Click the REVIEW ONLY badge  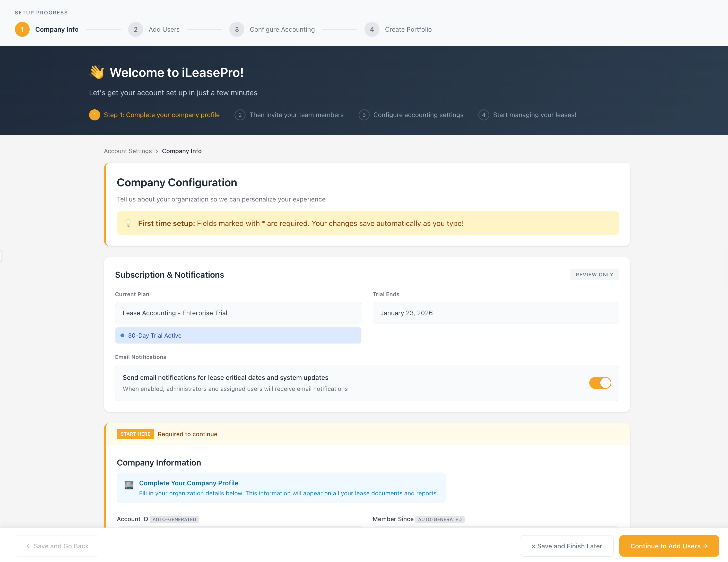594,275
